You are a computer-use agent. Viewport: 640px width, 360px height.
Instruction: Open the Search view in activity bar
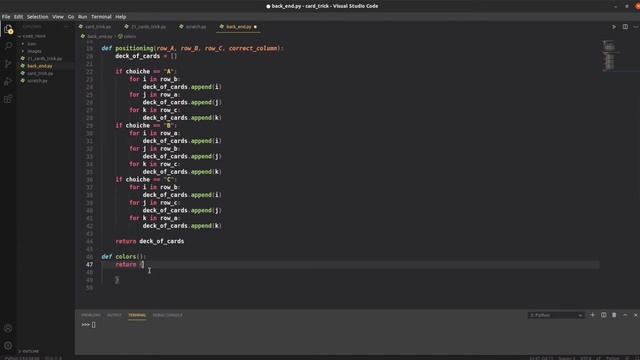pyautogui.click(x=8, y=46)
